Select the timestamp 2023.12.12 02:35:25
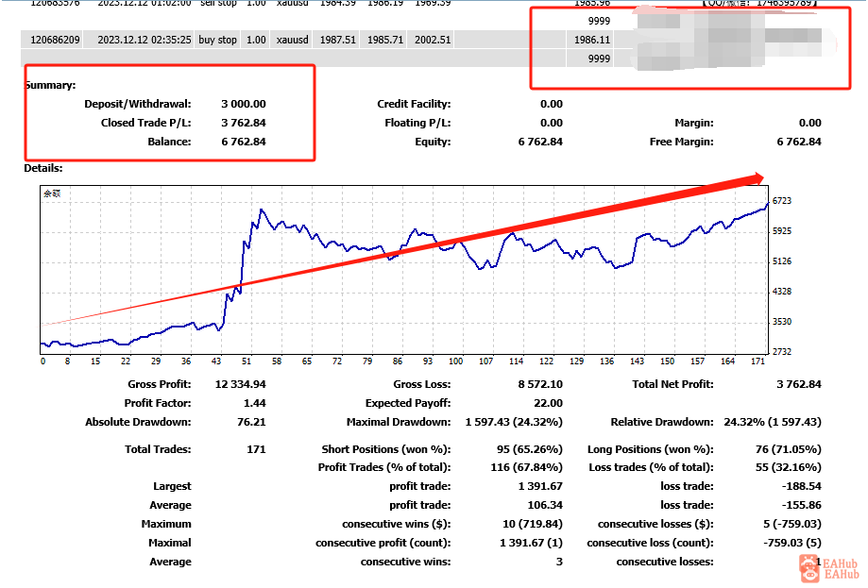The image size is (868, 588). pyautogui.click(x=144, y=40)
